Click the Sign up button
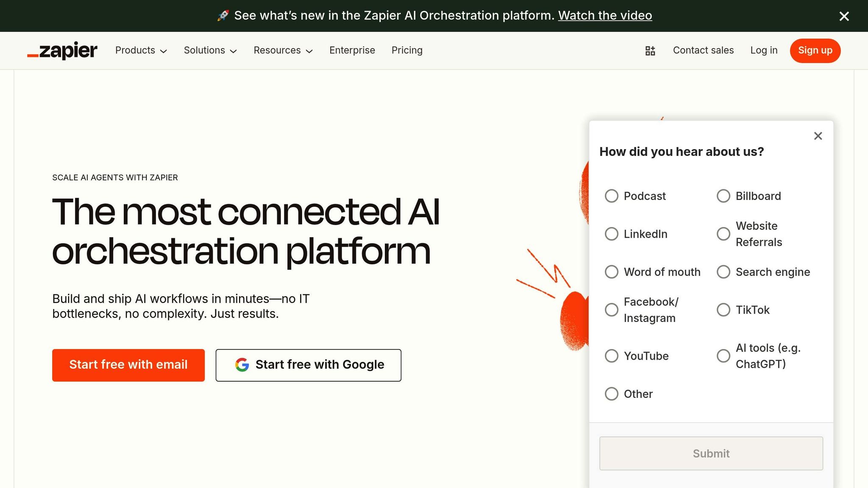Screen dimensions: 868x488 (815, 50)
